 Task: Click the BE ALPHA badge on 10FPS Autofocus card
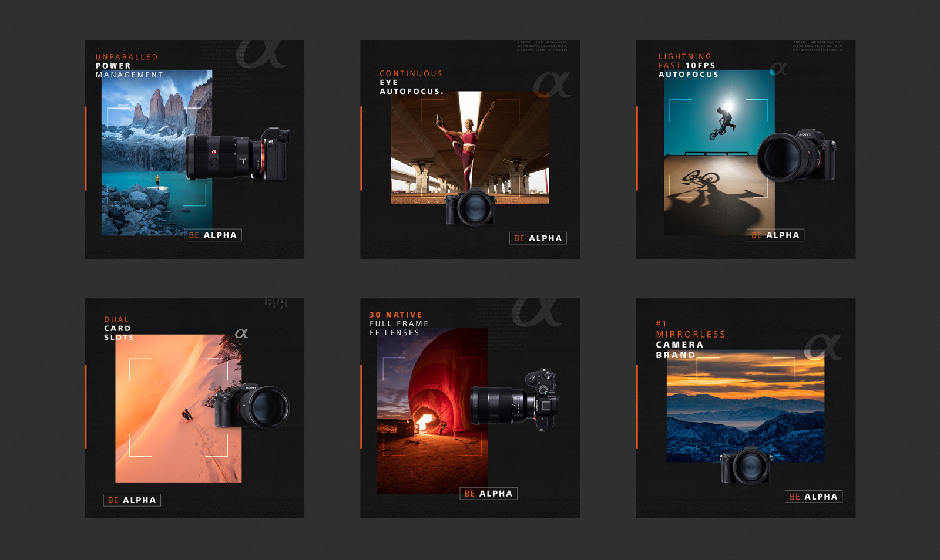(x=775, y=235)
